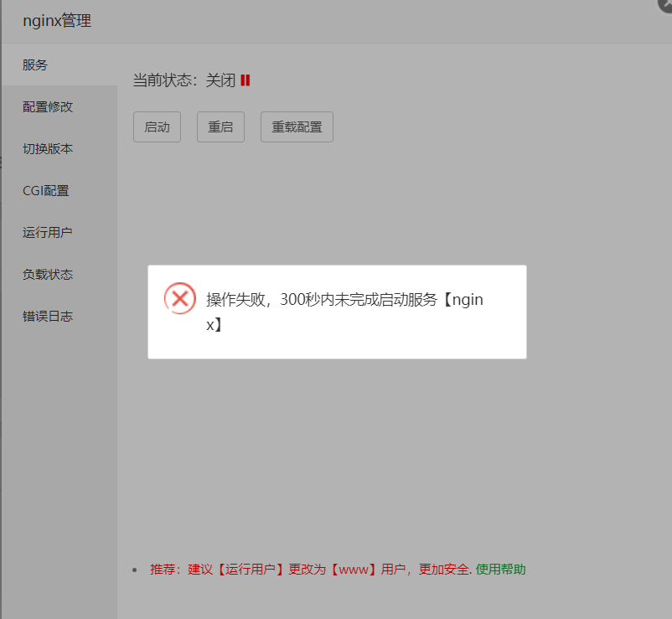Click the red error X icon
Screen dimensions: 672x619
pyautogui.click(x=180, y=298)
